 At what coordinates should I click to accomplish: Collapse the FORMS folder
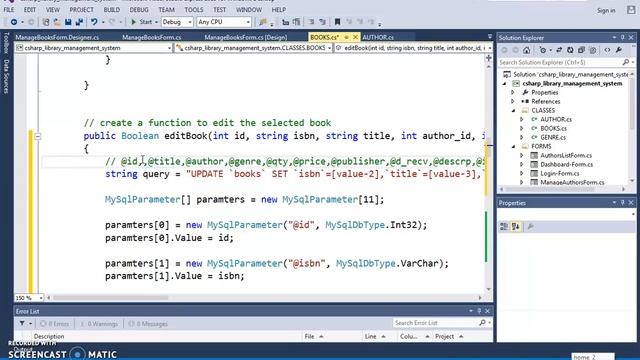coord(513,147)
